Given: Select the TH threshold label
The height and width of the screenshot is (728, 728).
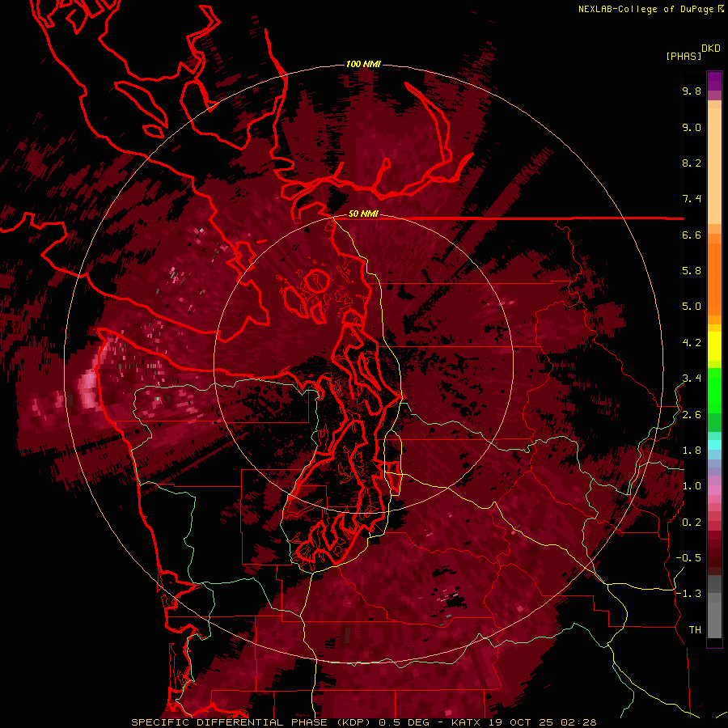Looking at the screenshot, I should click(695, 630).
